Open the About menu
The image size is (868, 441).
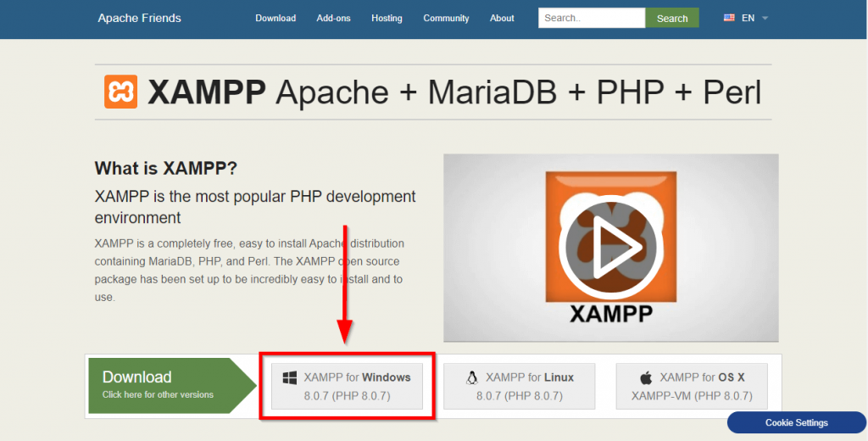coord(502,19)
